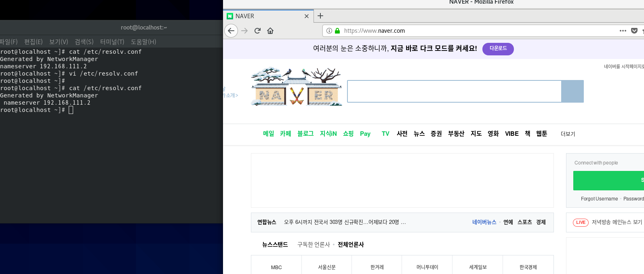
Task: Click Forgot Username link
Action: pos(599,199)
